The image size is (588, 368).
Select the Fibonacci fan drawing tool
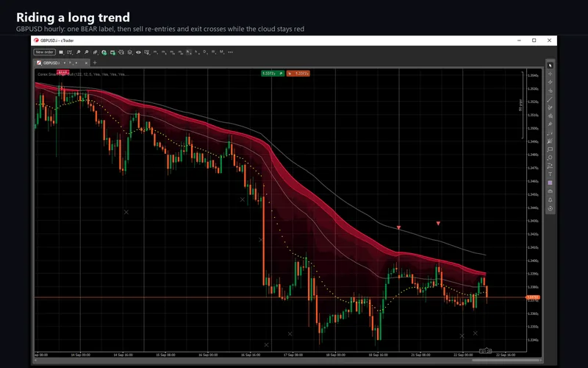(550, 116)
